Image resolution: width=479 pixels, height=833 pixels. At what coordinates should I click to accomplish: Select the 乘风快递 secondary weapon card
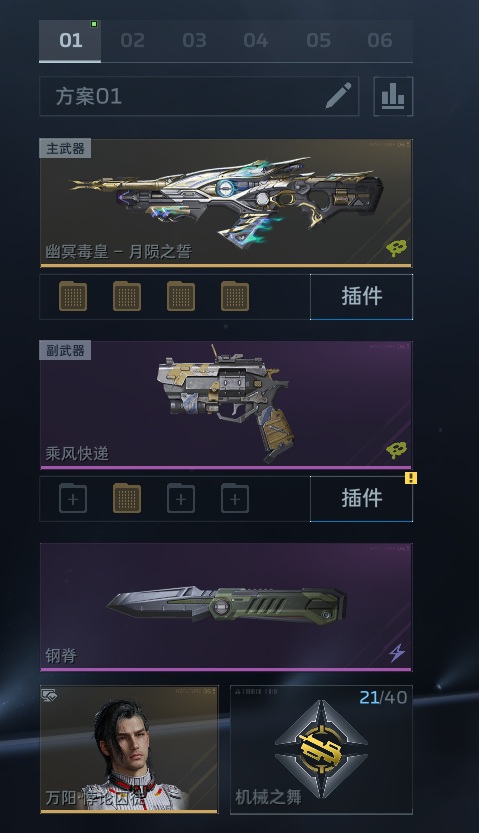226,405
